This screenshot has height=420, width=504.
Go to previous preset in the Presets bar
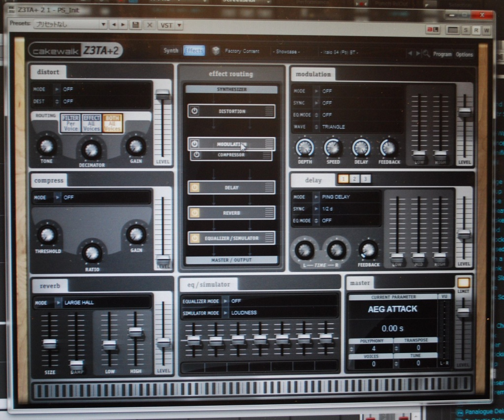[114, 25]
